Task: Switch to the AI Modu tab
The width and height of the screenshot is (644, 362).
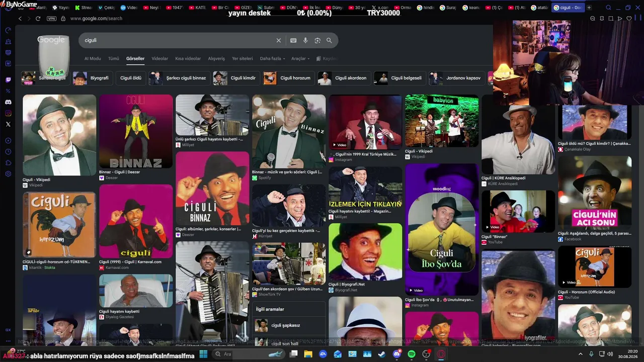Action: (x=93, y=59)
